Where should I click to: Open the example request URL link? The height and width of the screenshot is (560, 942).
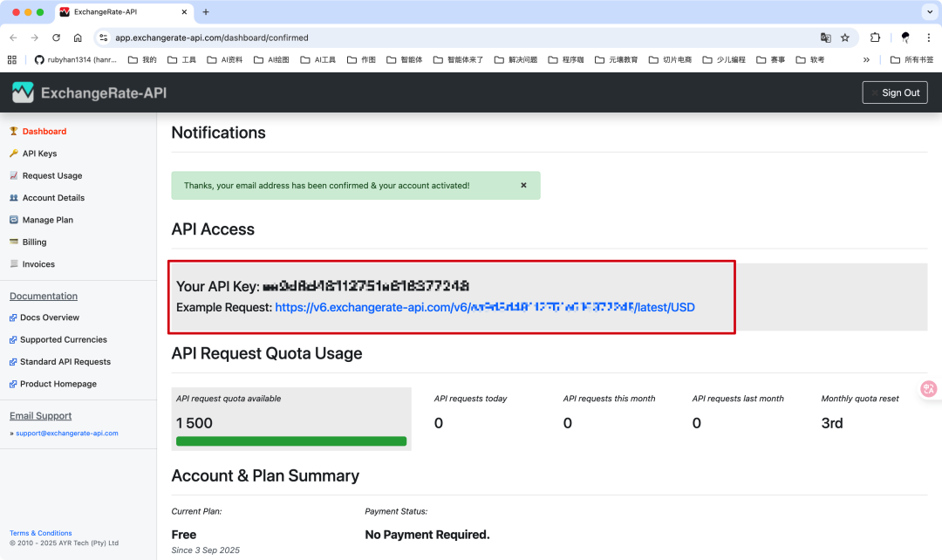click(485, 307)
